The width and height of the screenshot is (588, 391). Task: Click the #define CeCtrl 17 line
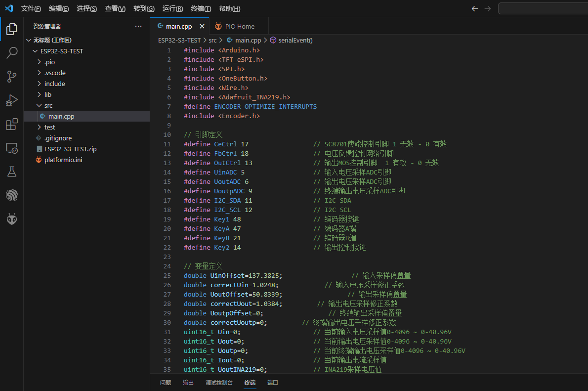coord(216,144)
